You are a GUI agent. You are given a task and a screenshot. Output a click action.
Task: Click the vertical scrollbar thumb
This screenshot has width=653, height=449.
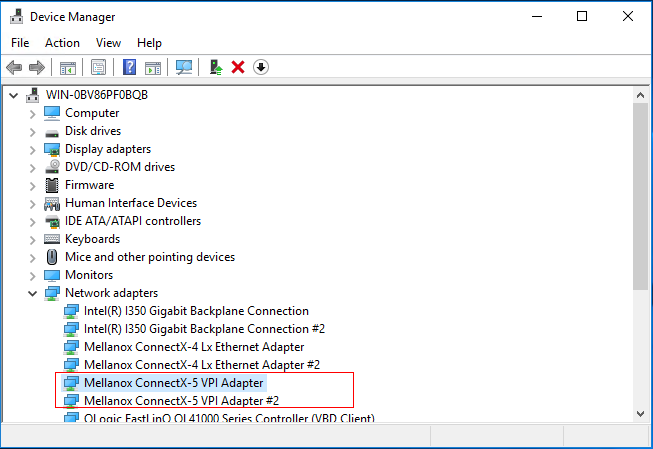[640, 196]
